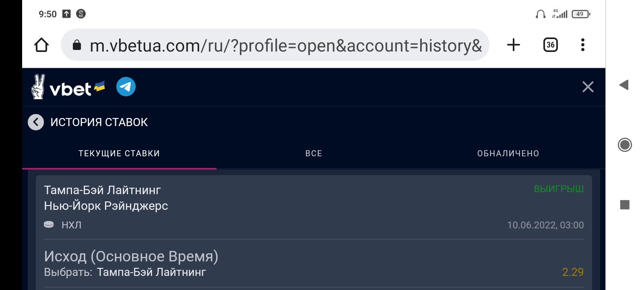Go back from История ставок

pos(36,122)
